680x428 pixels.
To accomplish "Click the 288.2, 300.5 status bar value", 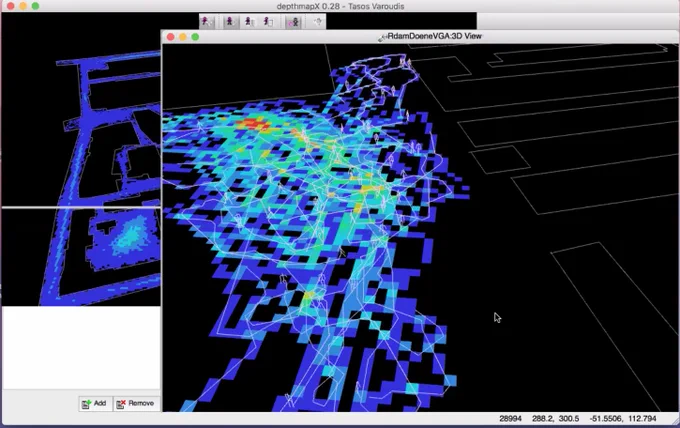I will pos(556,419).
